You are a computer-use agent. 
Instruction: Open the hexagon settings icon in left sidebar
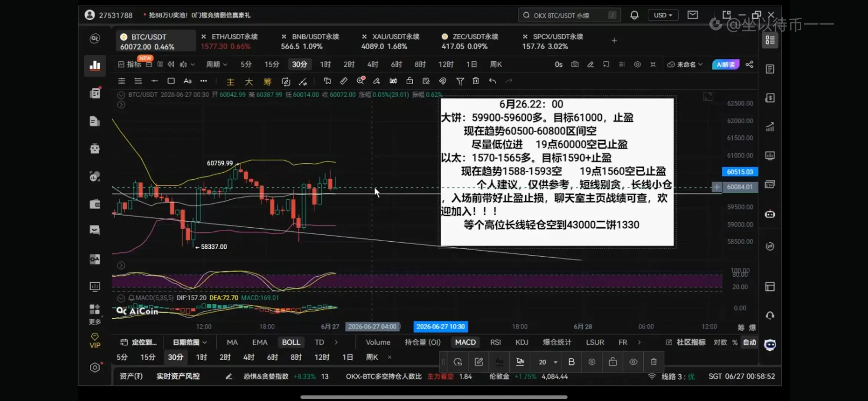point(95,367)
